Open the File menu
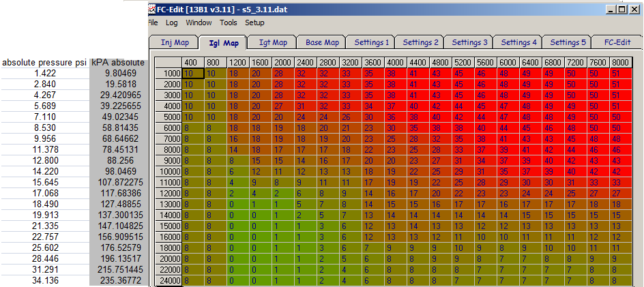 pos(152,22)
